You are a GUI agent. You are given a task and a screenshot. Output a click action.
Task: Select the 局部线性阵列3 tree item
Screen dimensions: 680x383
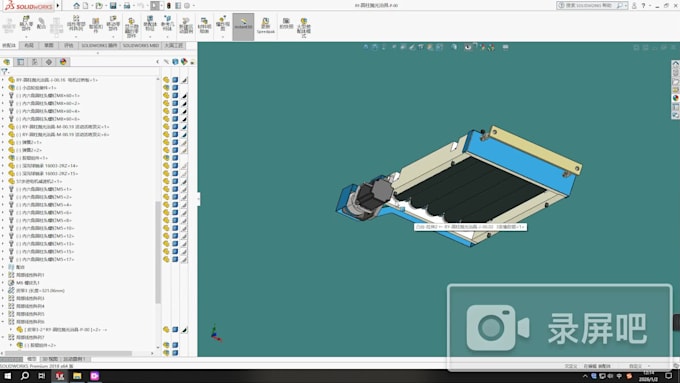coord(30,298)
